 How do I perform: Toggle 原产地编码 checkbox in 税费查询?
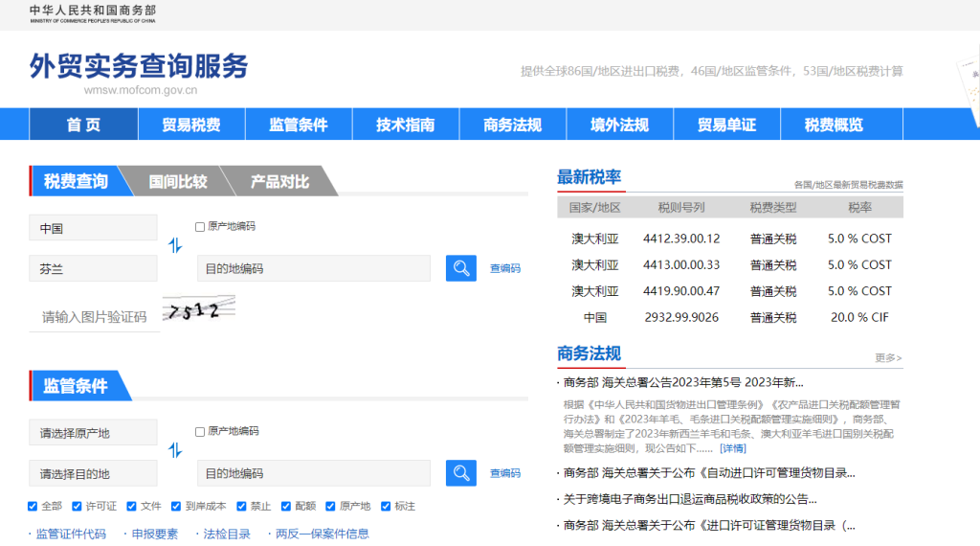pos(200,227)
